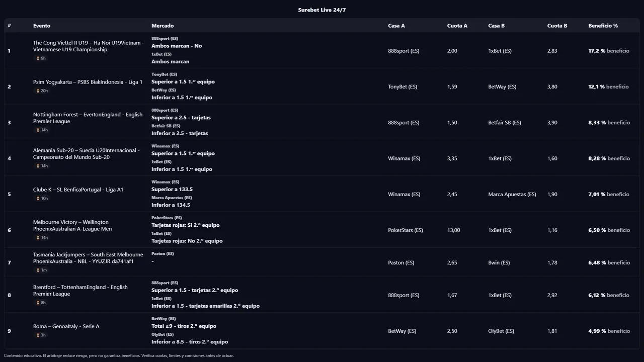Click the 9h hourglass time badge
This screenshot has height=362, width=644.
coord(41,58)
